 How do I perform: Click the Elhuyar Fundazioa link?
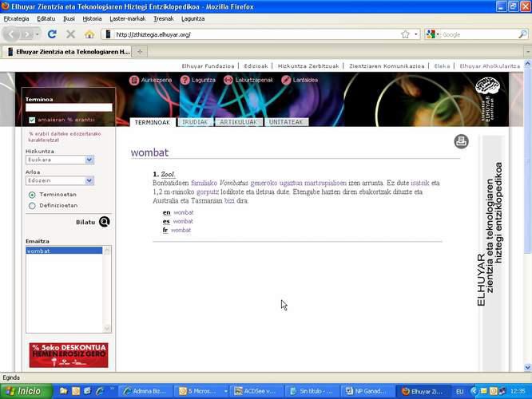point(208,66)
